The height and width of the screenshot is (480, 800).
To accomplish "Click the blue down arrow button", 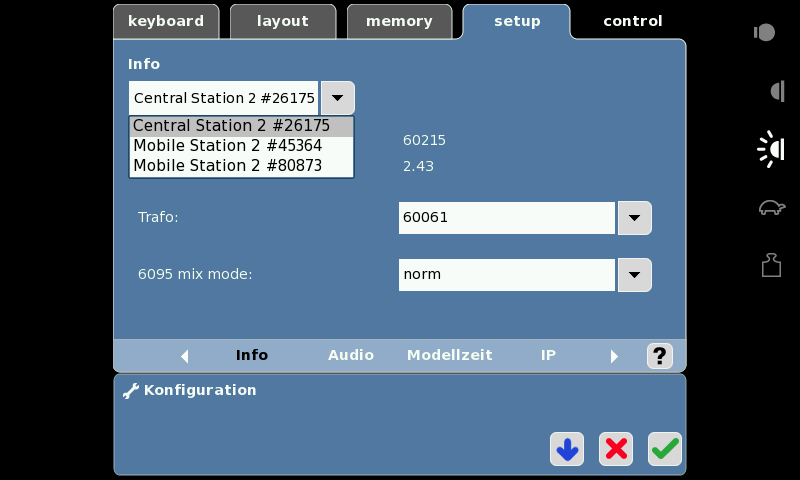I will point(567,449).
